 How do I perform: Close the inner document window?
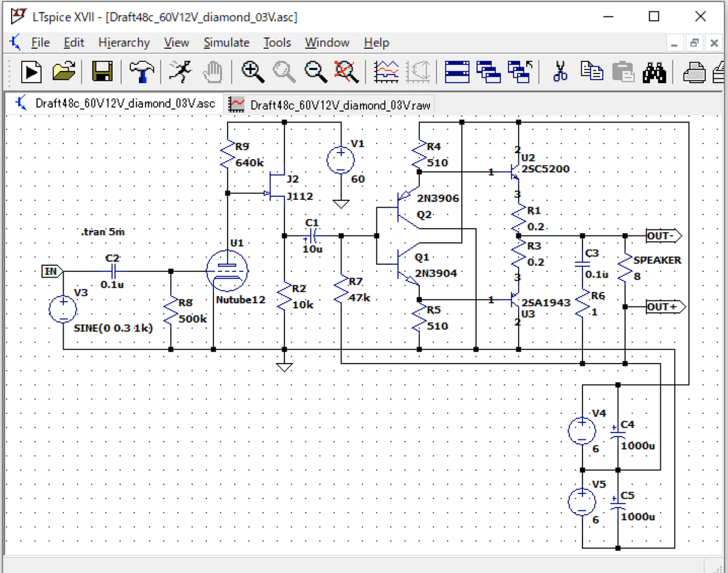[713, 43]
